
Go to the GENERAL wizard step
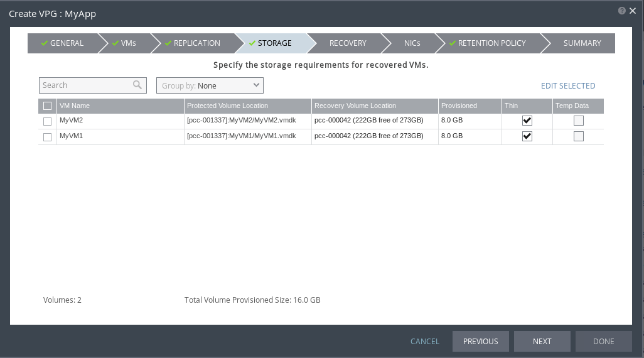pyautogui.click(x=63, y=43)
